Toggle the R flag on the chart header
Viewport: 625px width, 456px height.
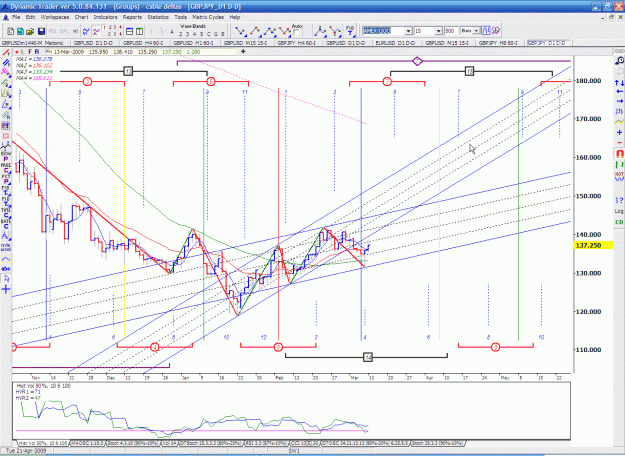37,52
